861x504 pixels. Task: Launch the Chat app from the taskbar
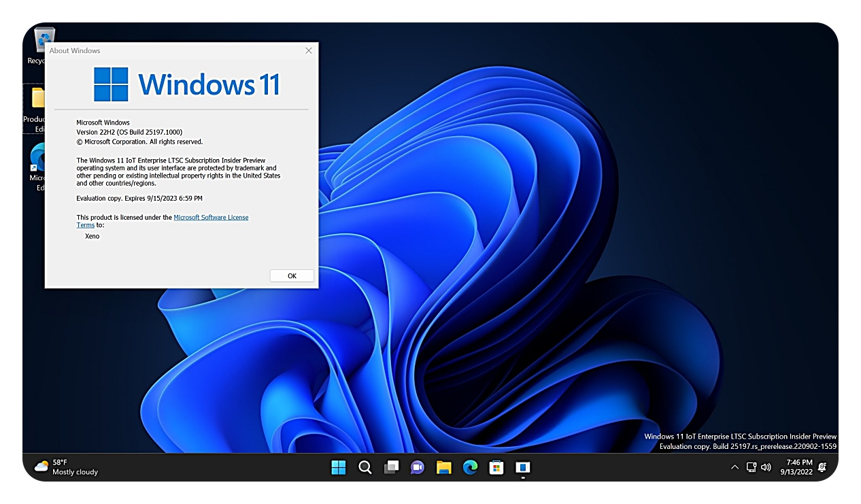418,467
